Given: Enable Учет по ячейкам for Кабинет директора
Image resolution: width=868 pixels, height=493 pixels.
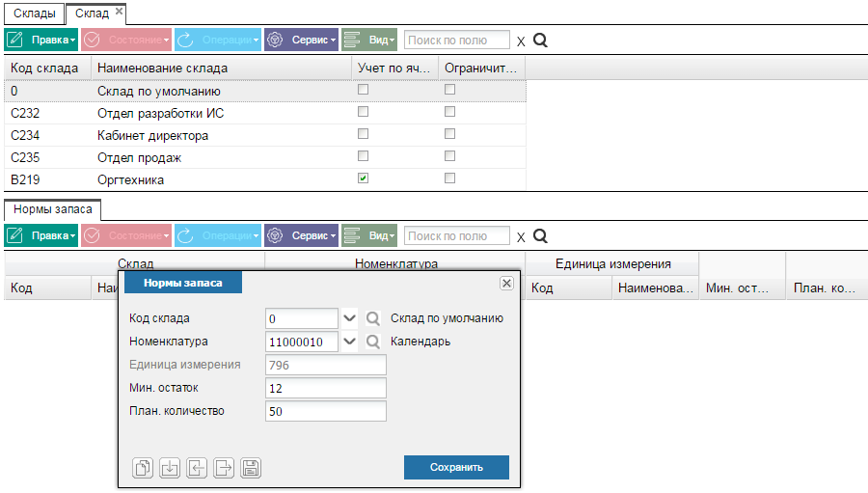Looking at the screenshot, I should (x=364, y=134).
